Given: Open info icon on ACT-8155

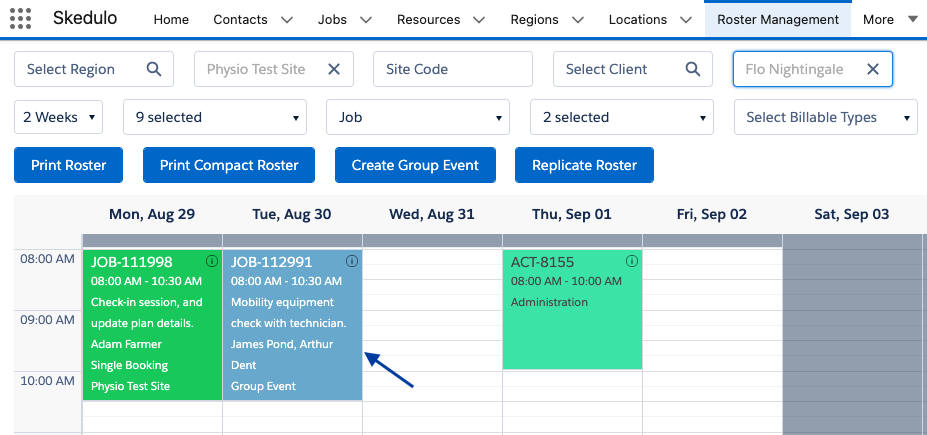Looking at the screenshot, I should point(632,261).
